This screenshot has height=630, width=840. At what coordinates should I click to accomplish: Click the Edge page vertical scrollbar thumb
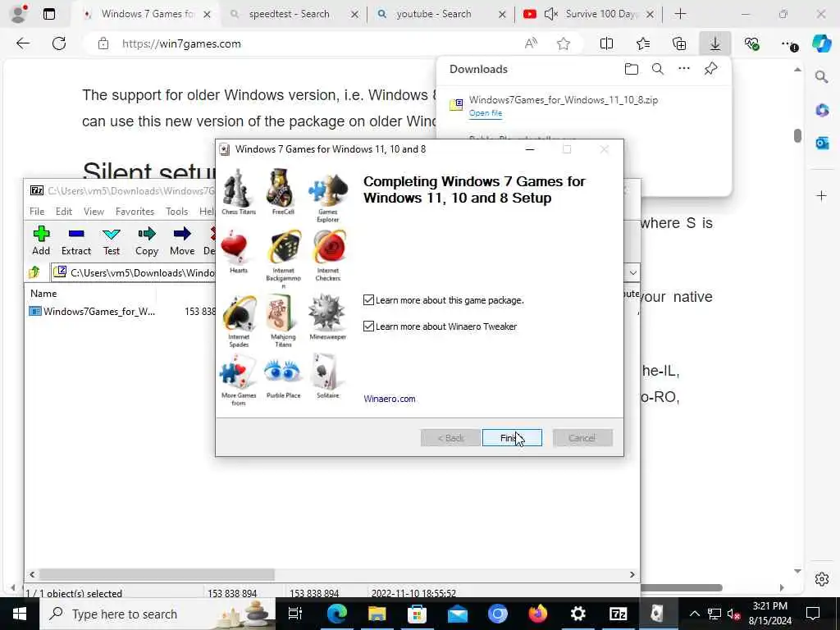(x=797, y=135)
